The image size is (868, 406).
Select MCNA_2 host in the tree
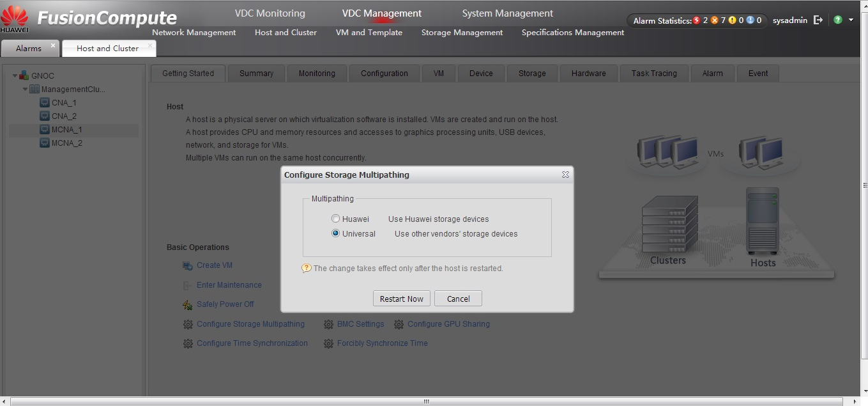tap(67, 143)
